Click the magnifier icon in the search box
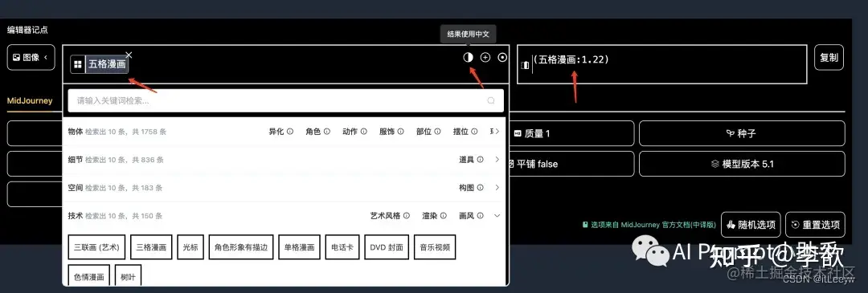Screen dimensions: 868x293 click(x=490, y=100)
